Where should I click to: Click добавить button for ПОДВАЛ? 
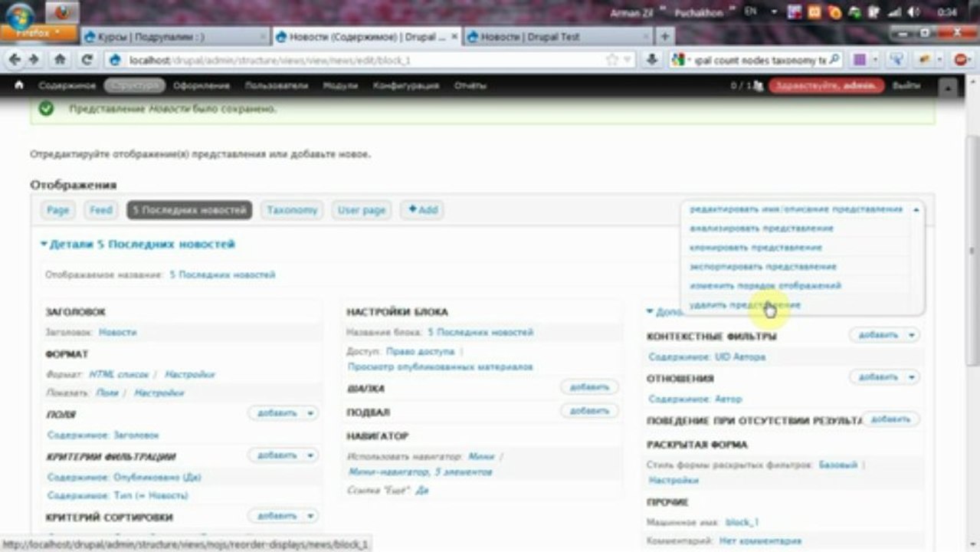pyautogui.click(x=589, y=411)
